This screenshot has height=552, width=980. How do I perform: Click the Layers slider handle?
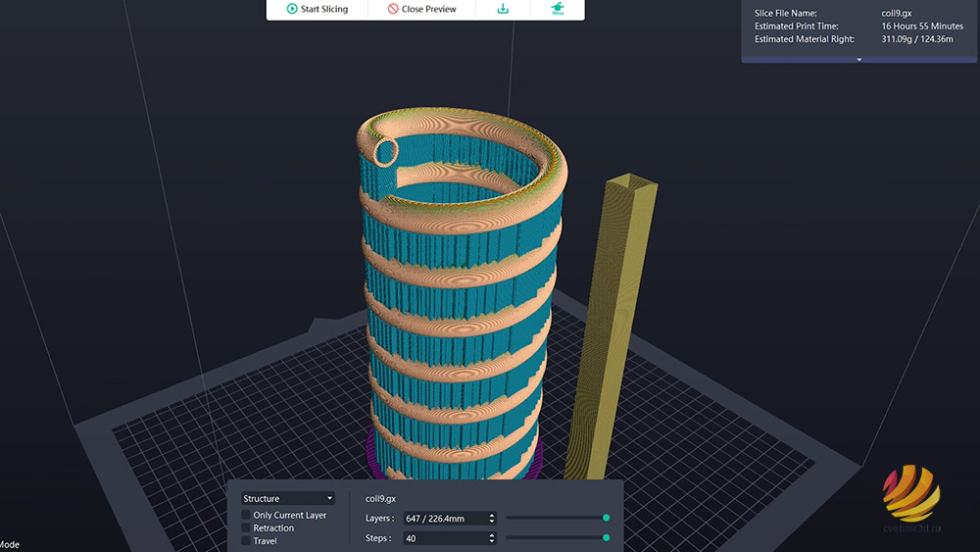[606, 518]
